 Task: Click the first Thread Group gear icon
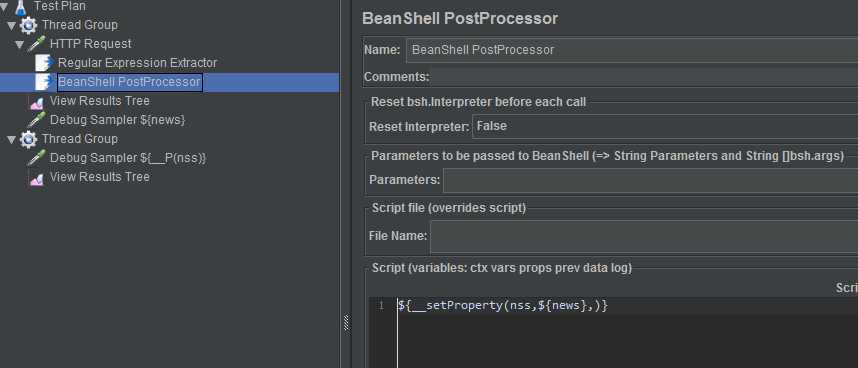(28, 25)
